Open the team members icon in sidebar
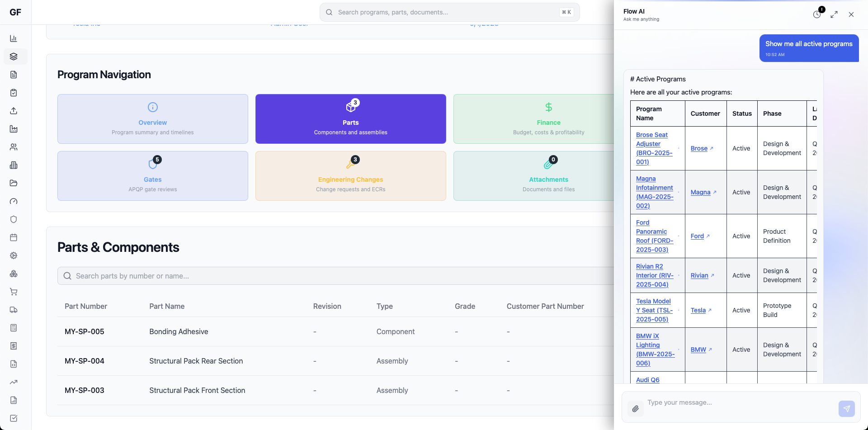This screenshot has width=868, height=430. 14,147
